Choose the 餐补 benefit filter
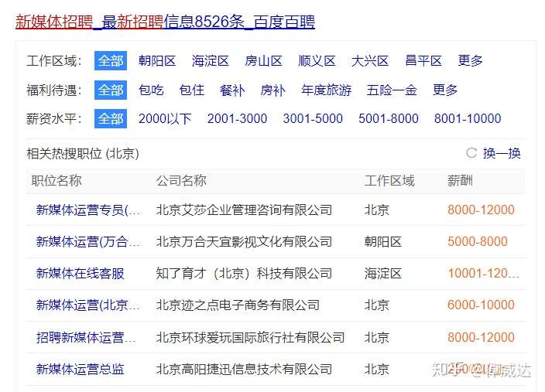Image resolution: width=545 pixels, height=392 pixels. pos(232,90)
